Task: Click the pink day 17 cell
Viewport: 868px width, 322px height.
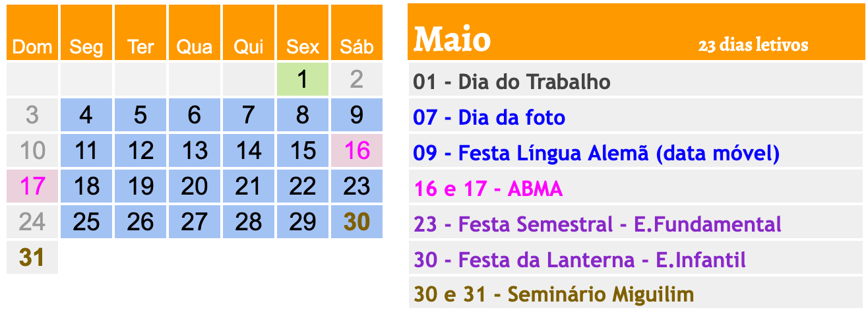Action: point(32,187)
